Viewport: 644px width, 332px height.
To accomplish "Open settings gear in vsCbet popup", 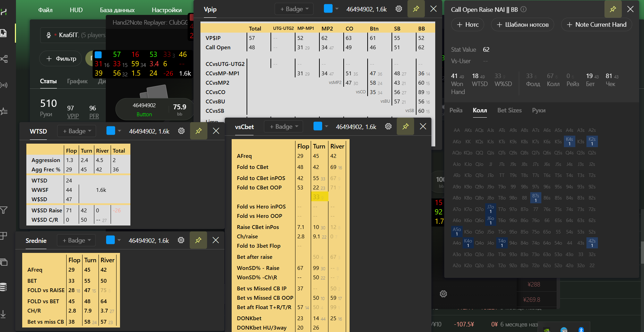I will (388, 126).
